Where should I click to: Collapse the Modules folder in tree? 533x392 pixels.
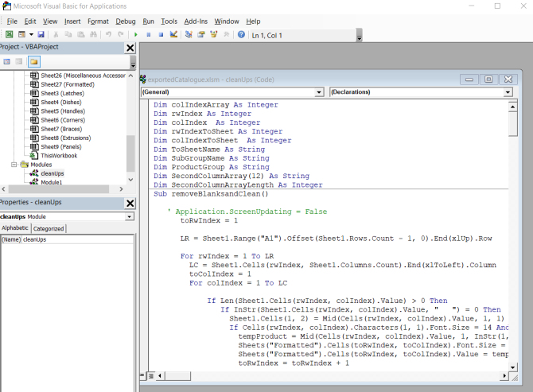tap(14, 165)
